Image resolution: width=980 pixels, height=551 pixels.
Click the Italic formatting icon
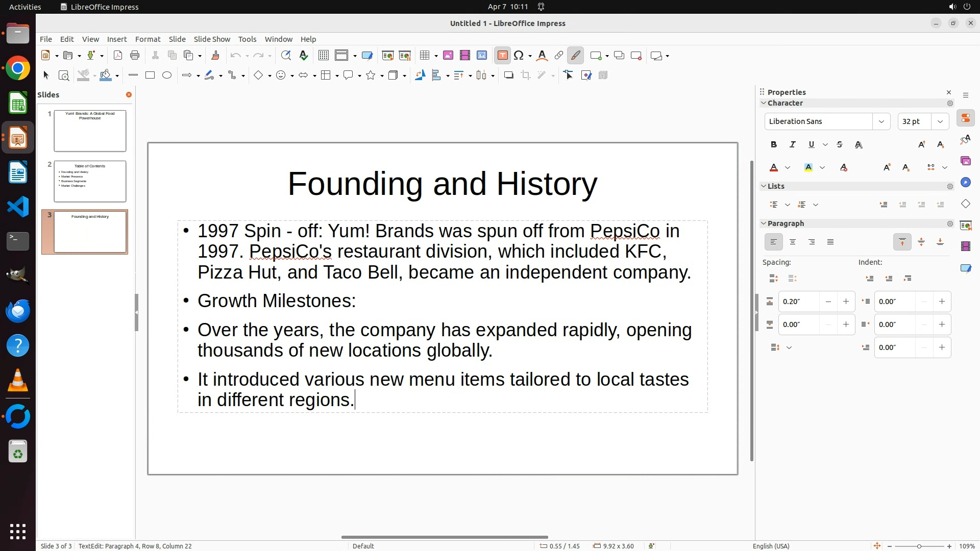tap(793, 145)
